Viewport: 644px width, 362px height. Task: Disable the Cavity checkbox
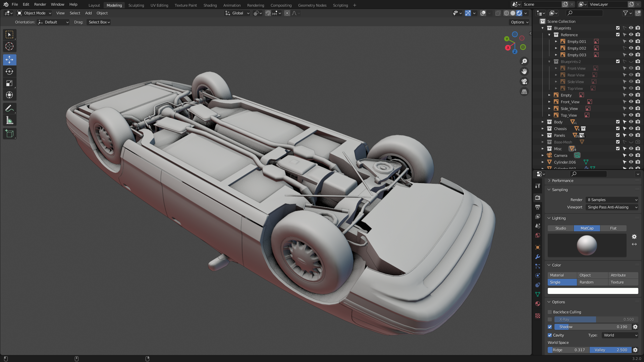pyautogui.click(x=550, y=335)
